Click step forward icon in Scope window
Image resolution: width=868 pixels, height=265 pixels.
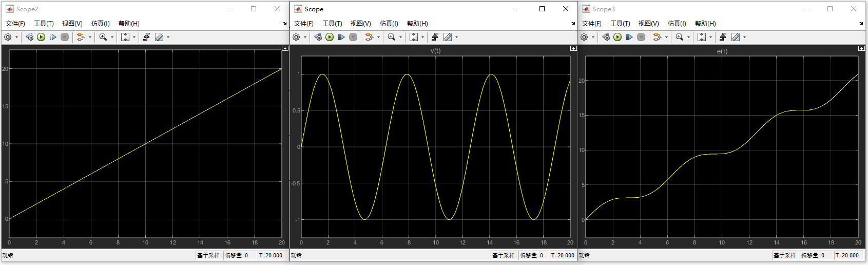[x=341, y=37]
